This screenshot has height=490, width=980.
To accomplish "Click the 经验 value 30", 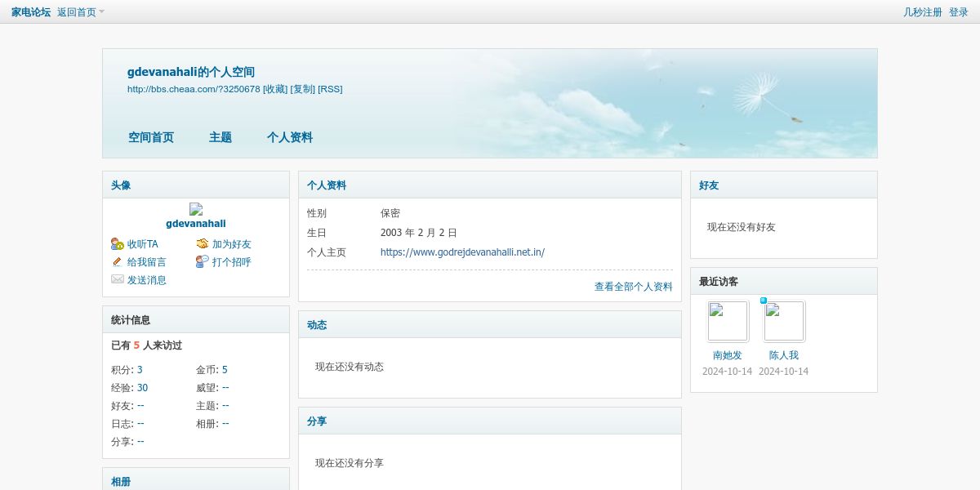I will 142,388.
